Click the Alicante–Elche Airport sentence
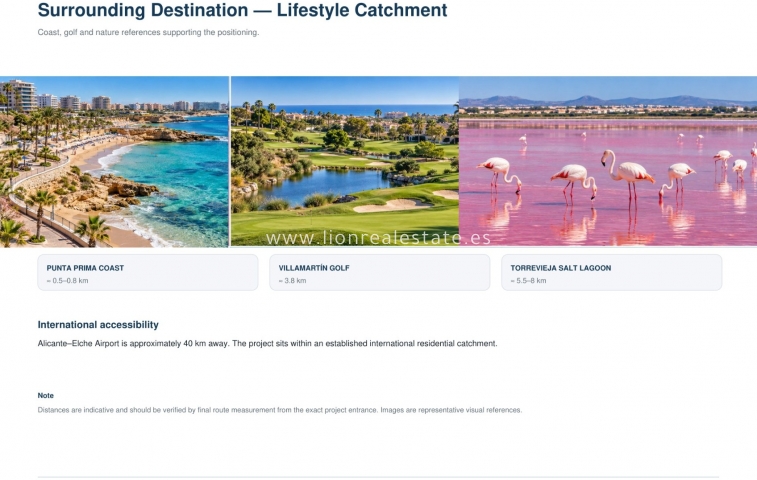757x480 pixels. (x=267, y=343)
